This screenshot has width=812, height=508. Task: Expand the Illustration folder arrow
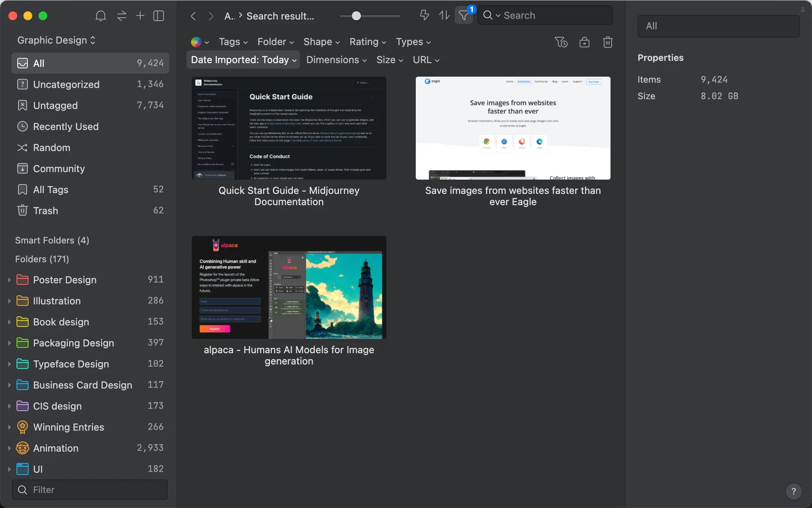click(9, 301)
